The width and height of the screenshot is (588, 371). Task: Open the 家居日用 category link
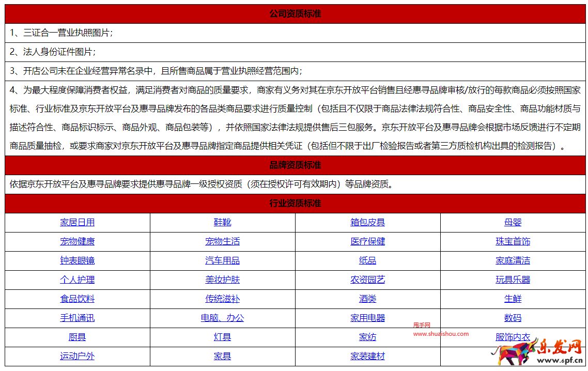click(78, 223)
